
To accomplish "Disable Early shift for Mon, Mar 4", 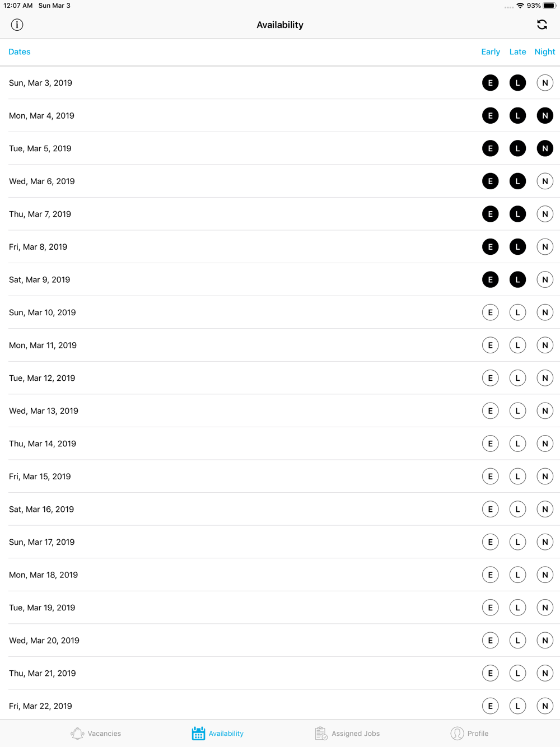I will pos(491,116).
